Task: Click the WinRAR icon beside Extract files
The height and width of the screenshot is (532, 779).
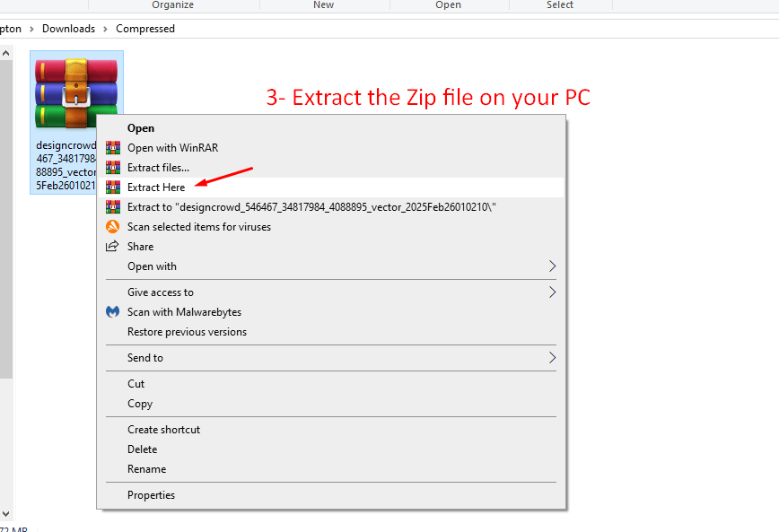Action: click(113, 168)
